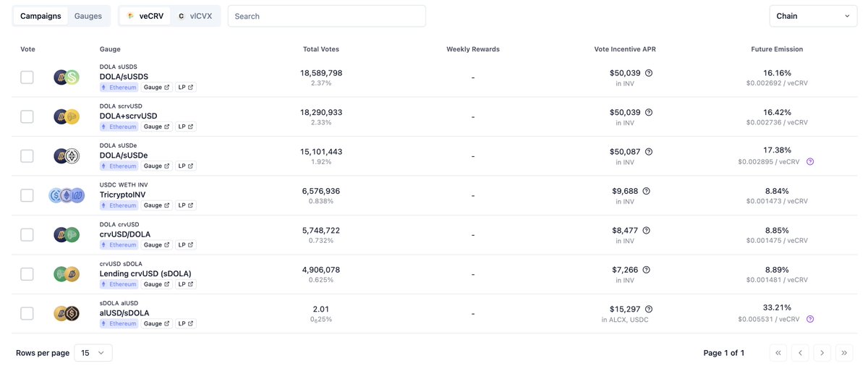
Task: Open Gauge link for Lending crvUSD (sDOLA)
Action: pyautogui.click(x=157, y=284)
